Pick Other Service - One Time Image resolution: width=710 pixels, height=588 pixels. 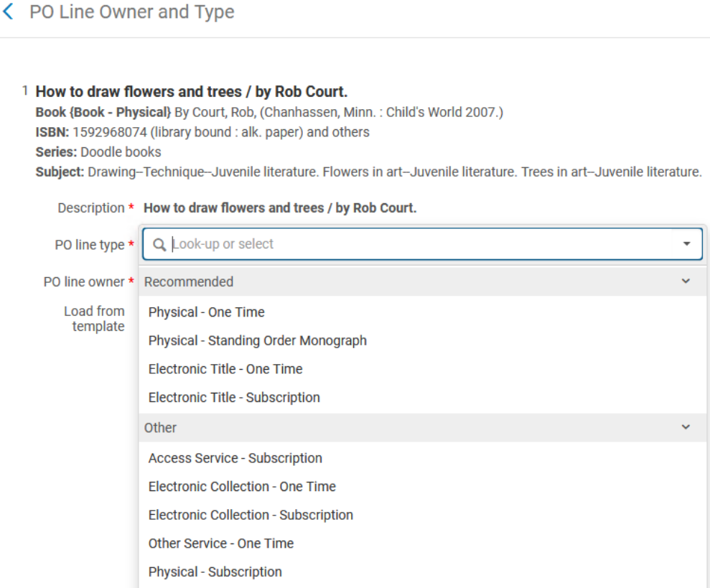(220, 543)
